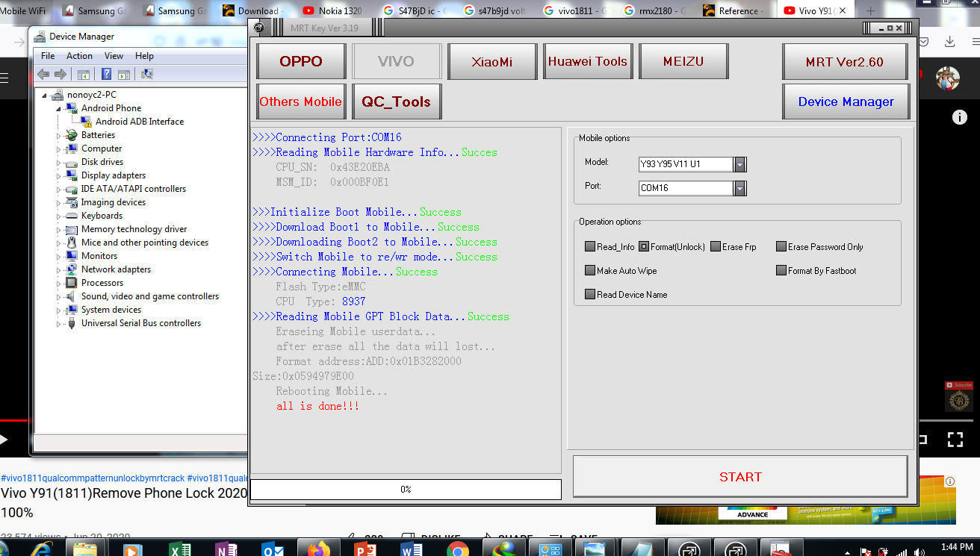Click the nonoyc2-PC computer icon
This screenshot has height=556, width=980.
58,95
